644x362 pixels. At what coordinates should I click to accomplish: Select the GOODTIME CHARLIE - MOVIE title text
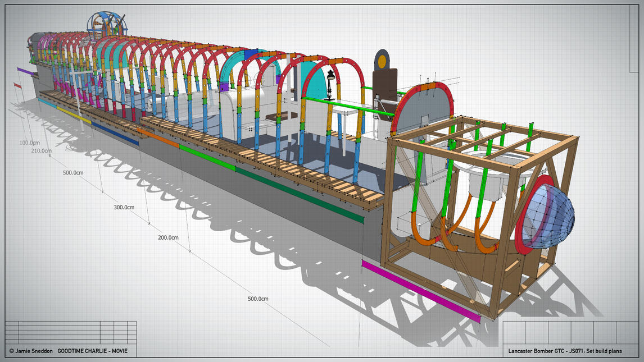(92, 350)
